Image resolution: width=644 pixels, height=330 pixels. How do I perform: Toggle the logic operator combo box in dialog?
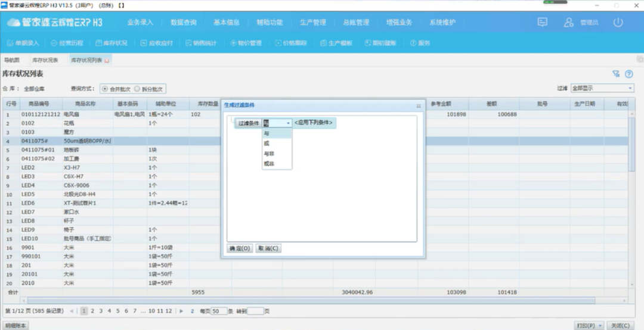[277, 123]
